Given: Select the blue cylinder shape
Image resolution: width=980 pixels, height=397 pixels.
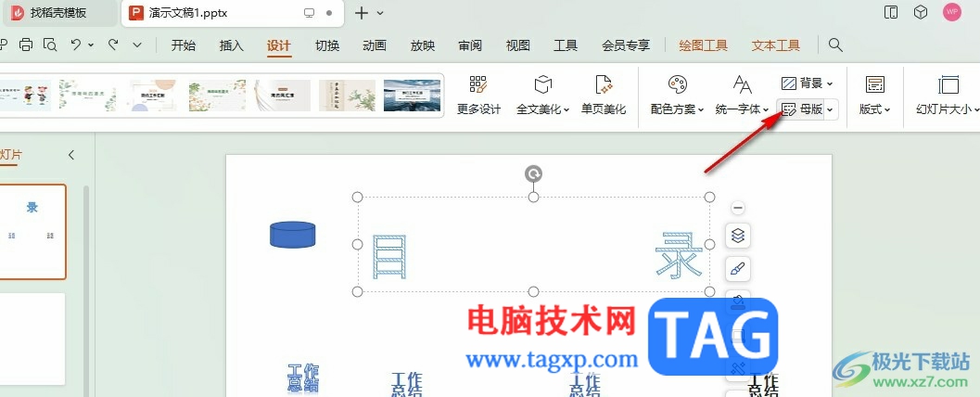Looking at the screenshot, I should coord(292,235).
